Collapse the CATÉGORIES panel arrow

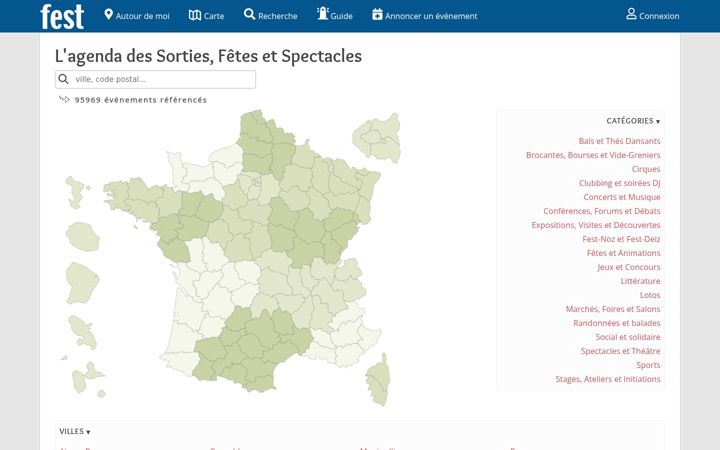pos(658,122)
